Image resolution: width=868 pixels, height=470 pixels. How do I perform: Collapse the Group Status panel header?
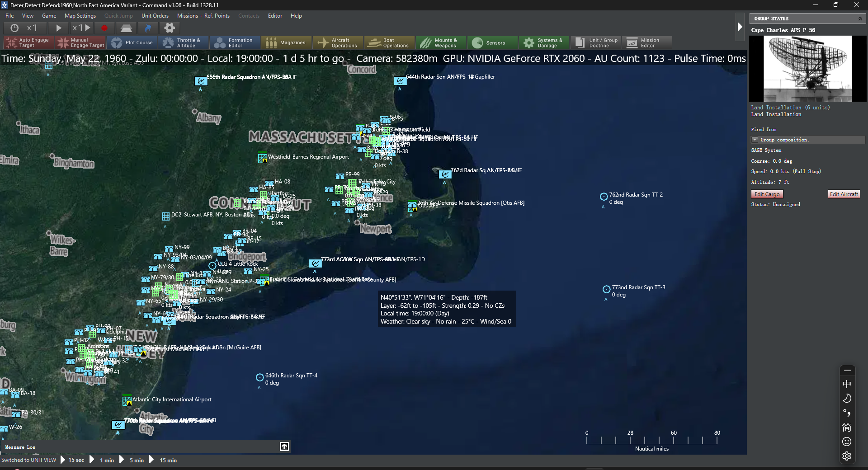(x=860, y=19)
